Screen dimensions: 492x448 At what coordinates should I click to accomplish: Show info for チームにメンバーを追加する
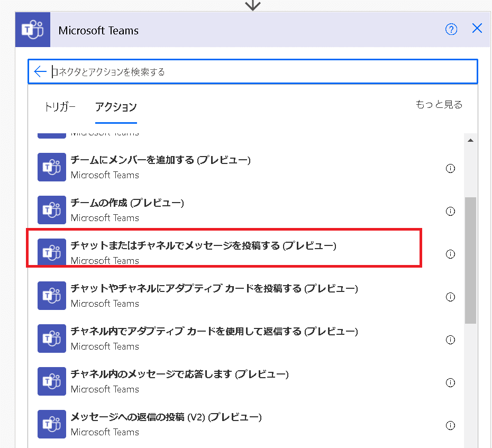click(450, 169)
